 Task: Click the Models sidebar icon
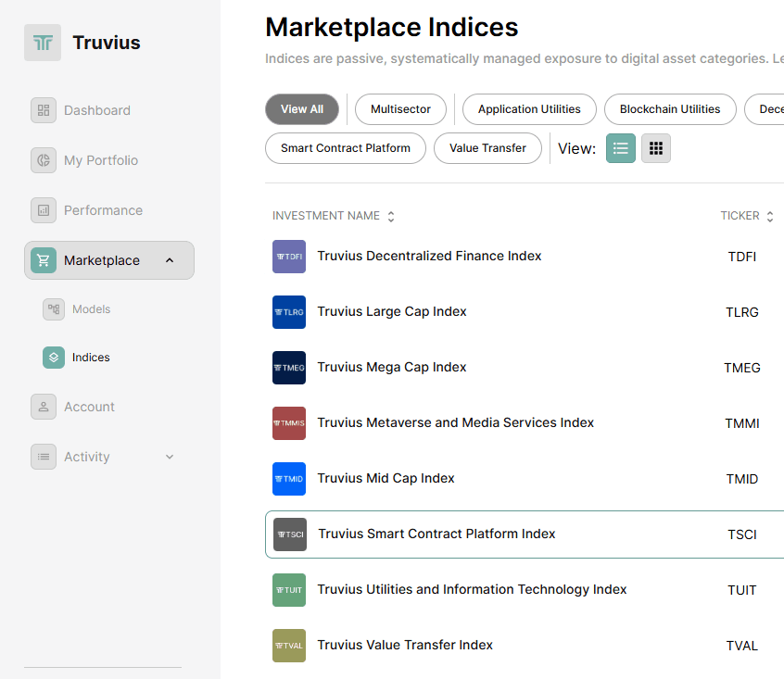54,309
